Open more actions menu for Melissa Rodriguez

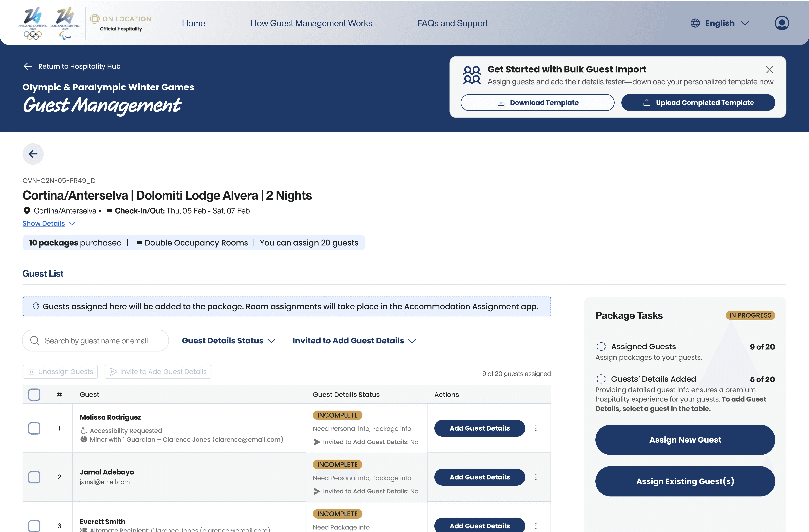click(536, 428)
